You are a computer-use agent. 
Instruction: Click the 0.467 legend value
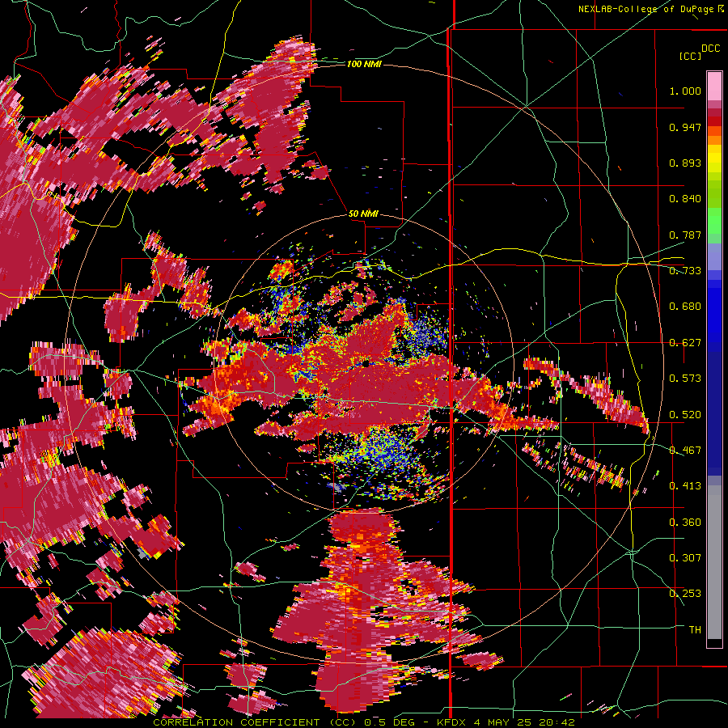[x=685, y=451]
